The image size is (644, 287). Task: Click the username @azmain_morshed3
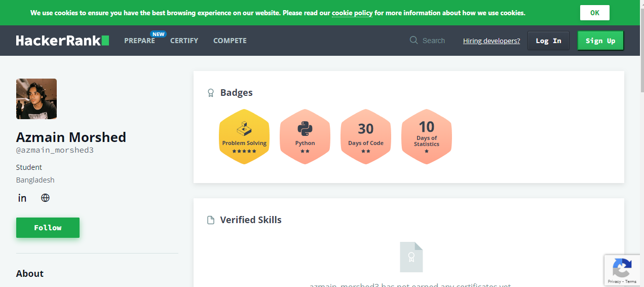tap(55, 151)
